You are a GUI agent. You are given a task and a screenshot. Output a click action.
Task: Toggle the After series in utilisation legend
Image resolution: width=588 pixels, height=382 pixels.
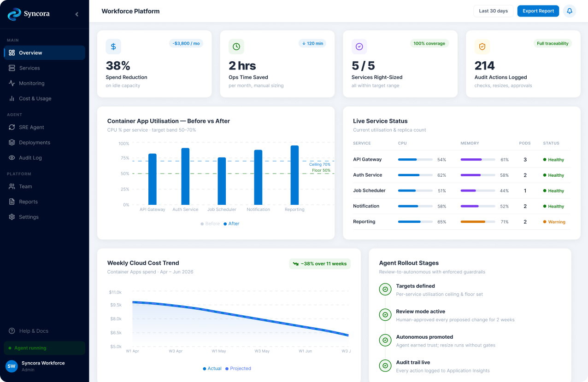coord(231,224)
